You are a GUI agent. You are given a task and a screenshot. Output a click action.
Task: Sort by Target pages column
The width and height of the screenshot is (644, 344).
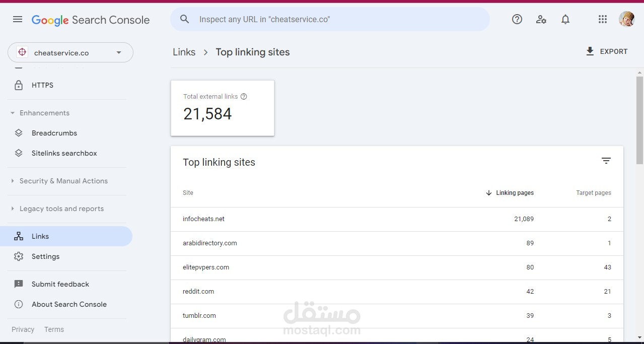[x=594, y=193]
